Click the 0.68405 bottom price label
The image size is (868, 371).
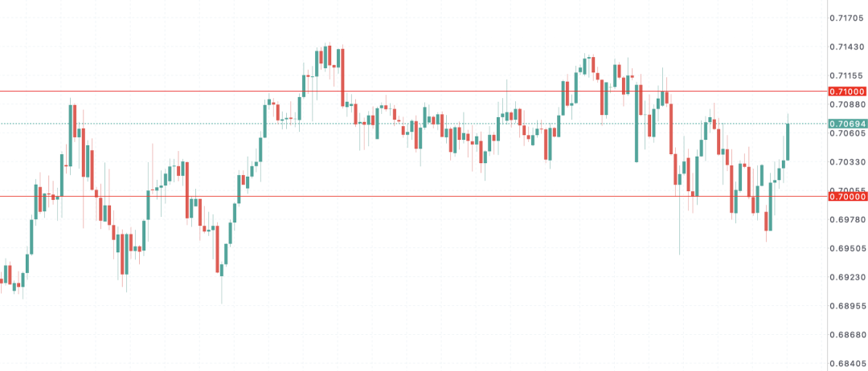click(846, 364)
